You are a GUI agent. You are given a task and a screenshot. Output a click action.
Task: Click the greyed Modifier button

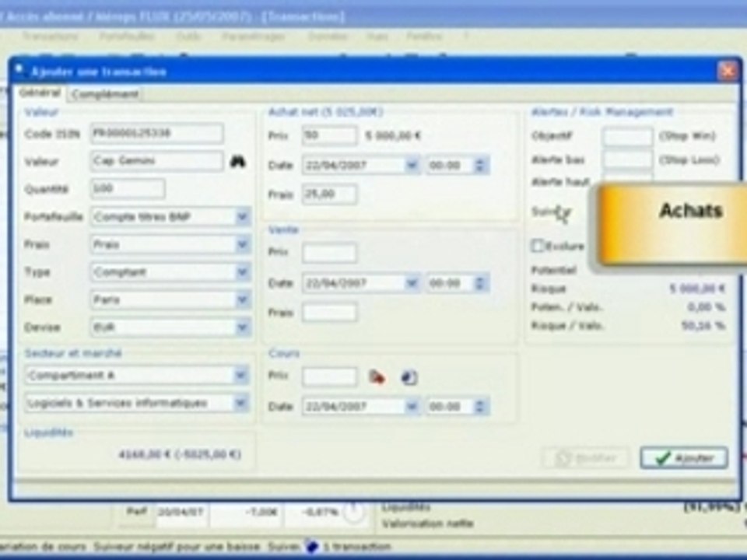point(587,458)
